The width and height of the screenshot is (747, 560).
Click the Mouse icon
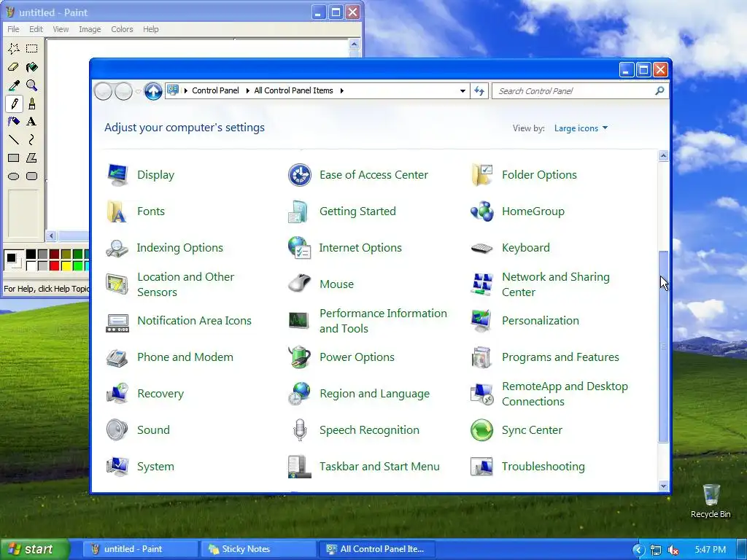[x=300, y=284]
